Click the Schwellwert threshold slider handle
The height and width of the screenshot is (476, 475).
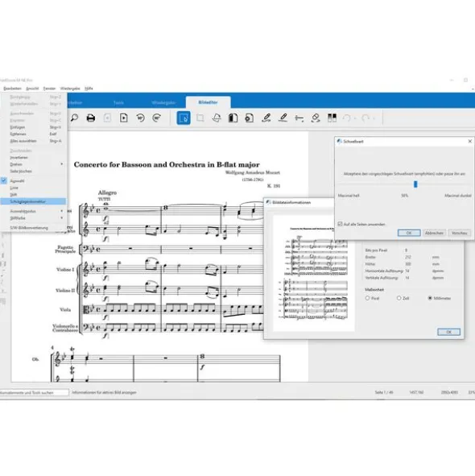click(415, 184)
